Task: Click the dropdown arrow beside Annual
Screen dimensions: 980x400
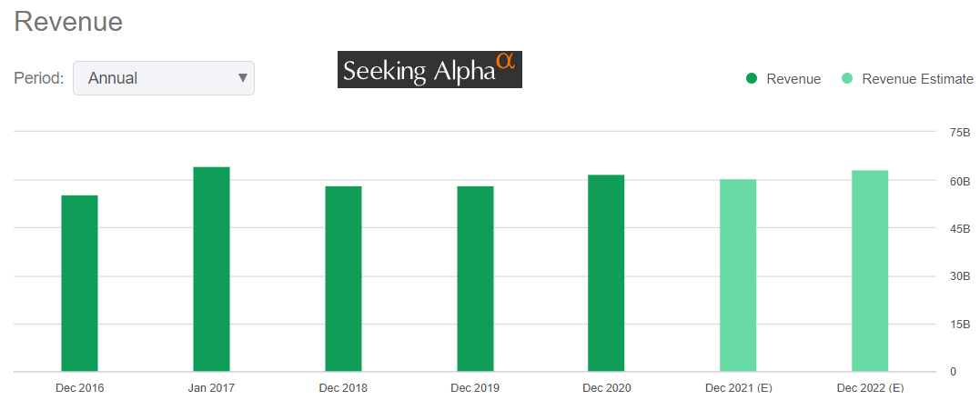Action: pyautogui.click(x=242, y=78)
